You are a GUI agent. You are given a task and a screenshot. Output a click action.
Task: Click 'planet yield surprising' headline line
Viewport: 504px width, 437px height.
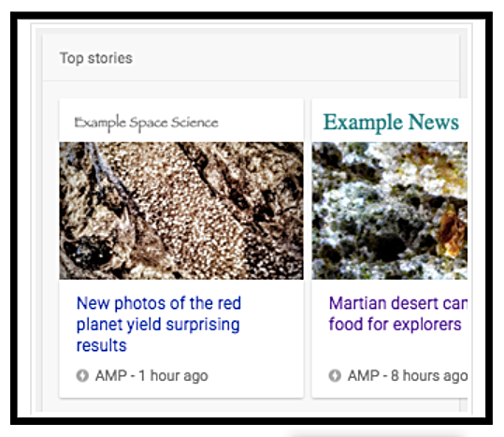click(158, 325)
